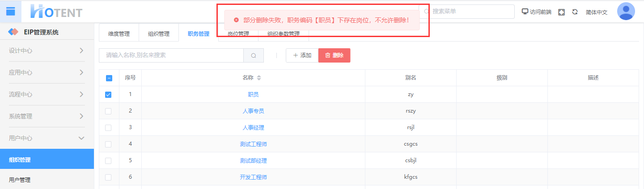Open the user avatar menu
Viewport: 644px width, 189px height.
(626, 11)
